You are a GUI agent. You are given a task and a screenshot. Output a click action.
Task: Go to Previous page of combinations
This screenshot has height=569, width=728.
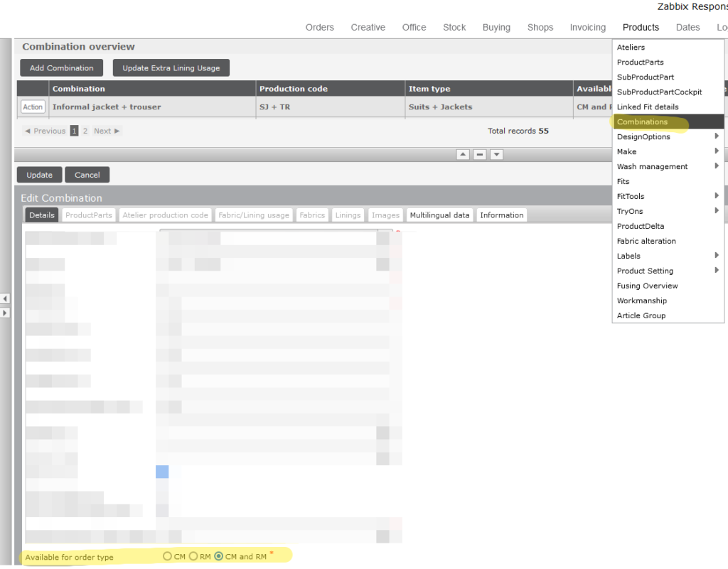coord(45,131)
